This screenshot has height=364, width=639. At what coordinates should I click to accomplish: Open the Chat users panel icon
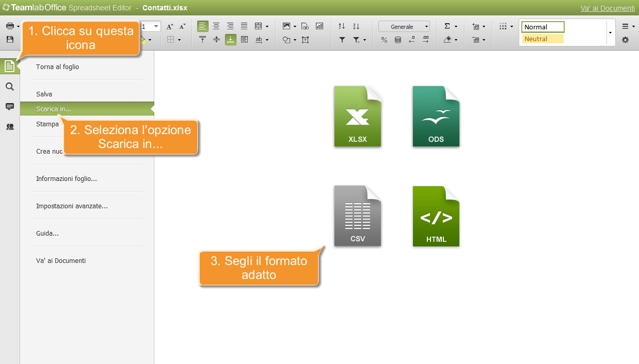point(9,126)
